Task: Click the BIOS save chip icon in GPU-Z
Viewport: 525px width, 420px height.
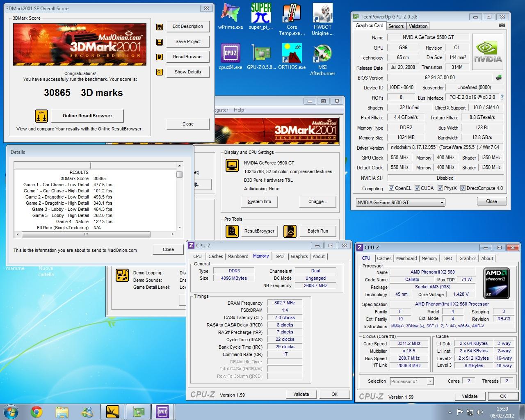Action: pos(498,77)
